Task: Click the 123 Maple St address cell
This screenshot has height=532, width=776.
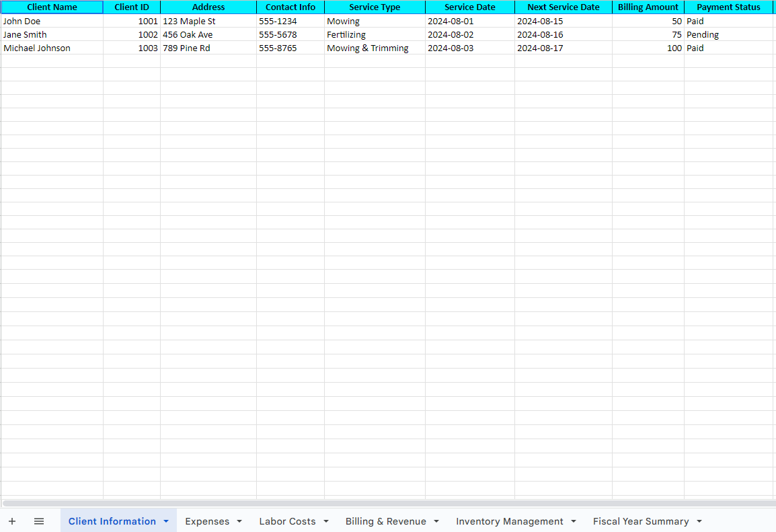Action: [x=208, y=22]
